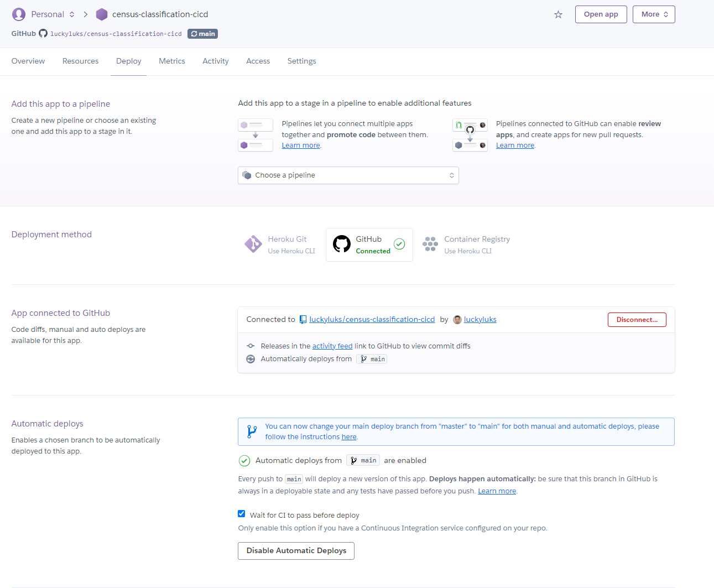The image size is (714, 588).
Task: Click the pipeline icon in Choose a pipeline
Action: point(247,175)
